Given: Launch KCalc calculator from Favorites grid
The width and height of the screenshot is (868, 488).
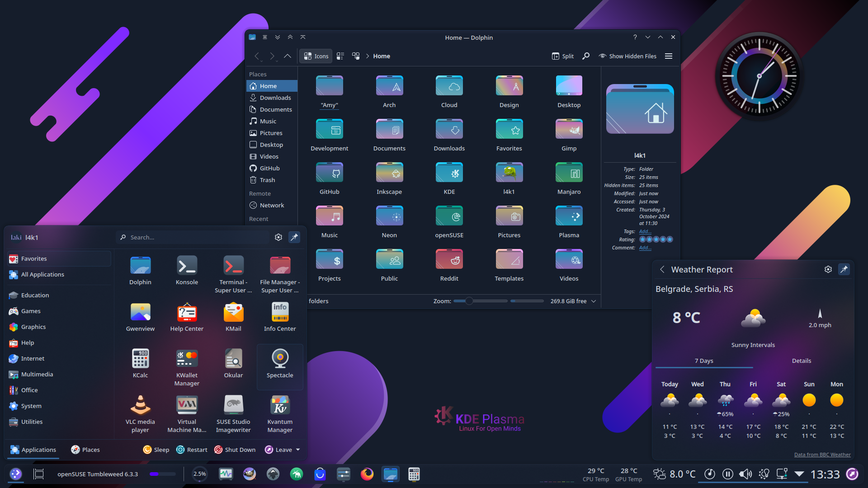Looking at the screenshot, I should point(140,363).
